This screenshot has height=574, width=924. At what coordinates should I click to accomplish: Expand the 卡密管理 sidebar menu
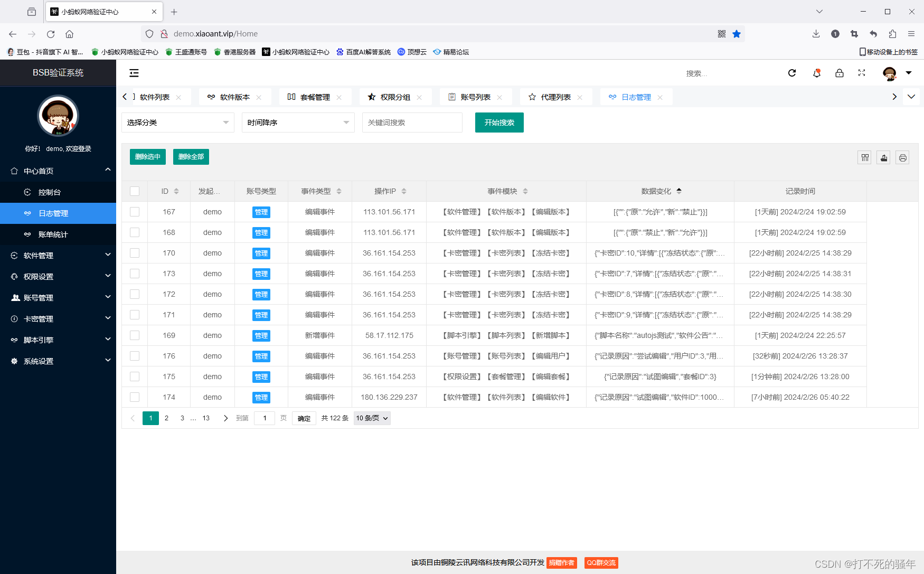58,319
